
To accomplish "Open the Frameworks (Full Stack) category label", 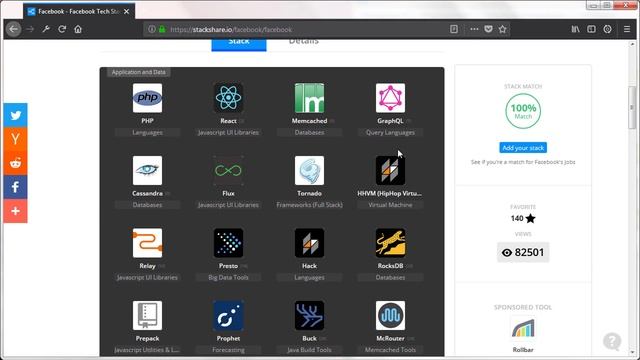I will (x=309, y=205).
